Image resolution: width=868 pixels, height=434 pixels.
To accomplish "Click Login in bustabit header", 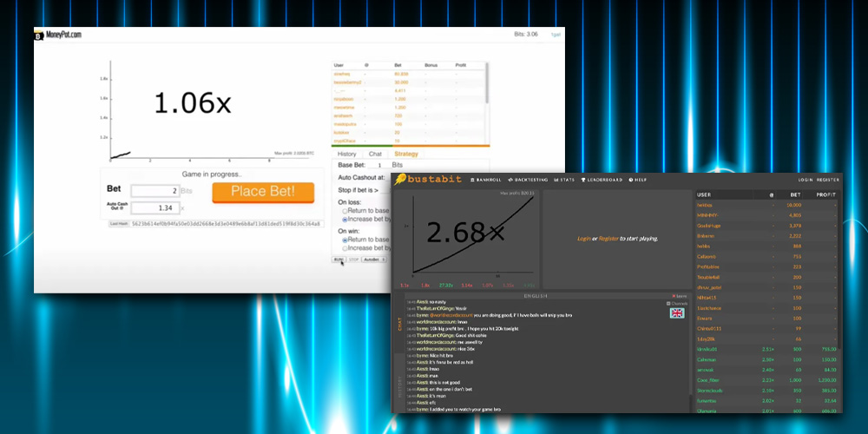I will [805, 180].
